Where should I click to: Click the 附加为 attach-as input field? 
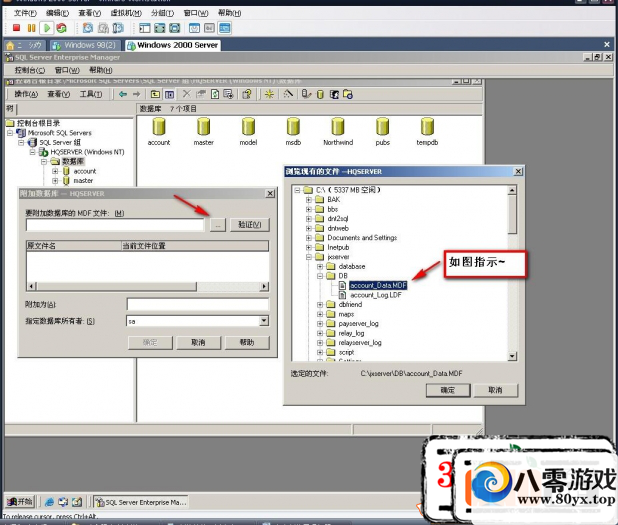[198, 304]
